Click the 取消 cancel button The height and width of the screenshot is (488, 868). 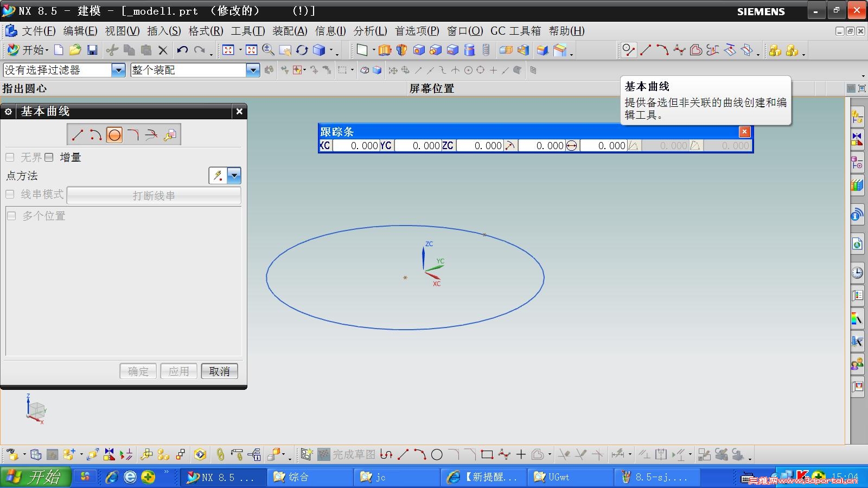tap(219, 371)
